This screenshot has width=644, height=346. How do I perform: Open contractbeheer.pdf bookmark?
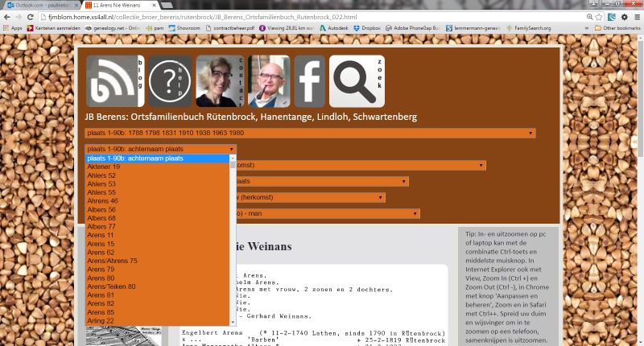[230, 28]
